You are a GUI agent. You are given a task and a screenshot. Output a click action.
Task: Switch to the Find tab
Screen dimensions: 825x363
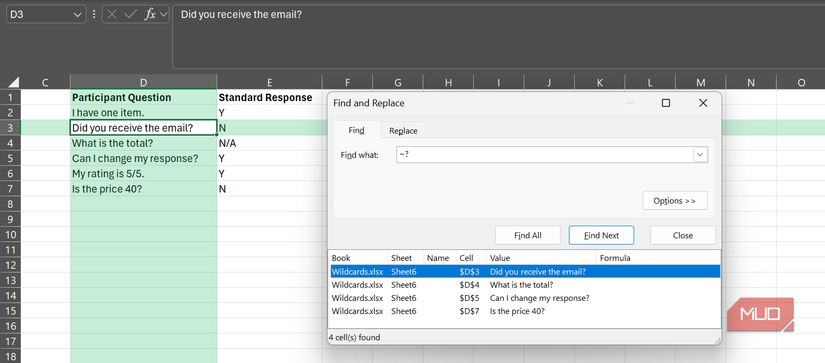tap(357, 130)
